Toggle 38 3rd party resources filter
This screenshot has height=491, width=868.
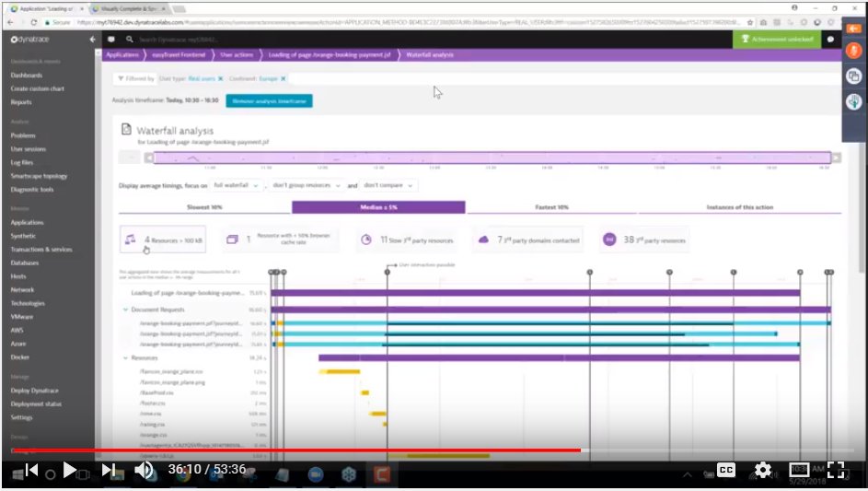pyautogui.click(x=644, y=240)
